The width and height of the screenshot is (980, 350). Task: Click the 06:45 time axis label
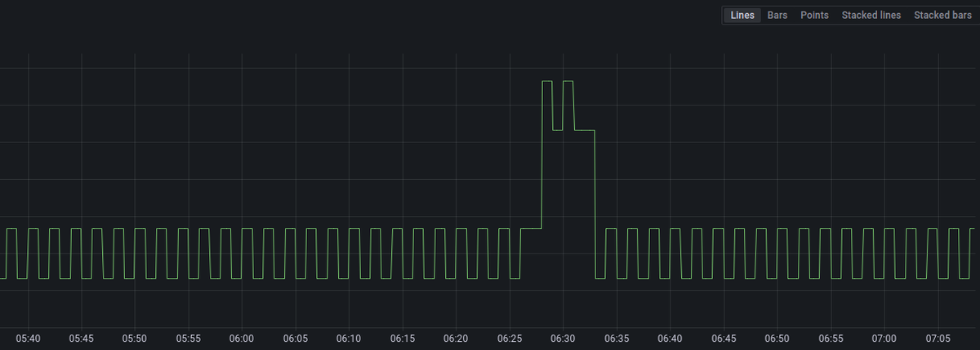tap(724, 339)
